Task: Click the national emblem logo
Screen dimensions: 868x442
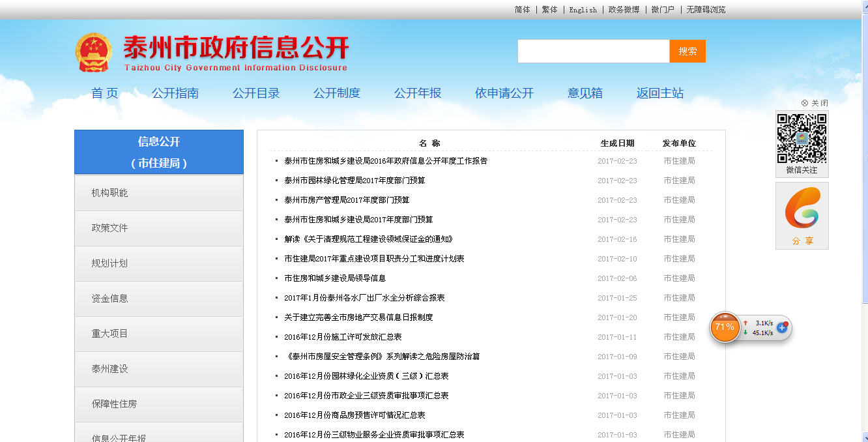Action: point(93,52)
